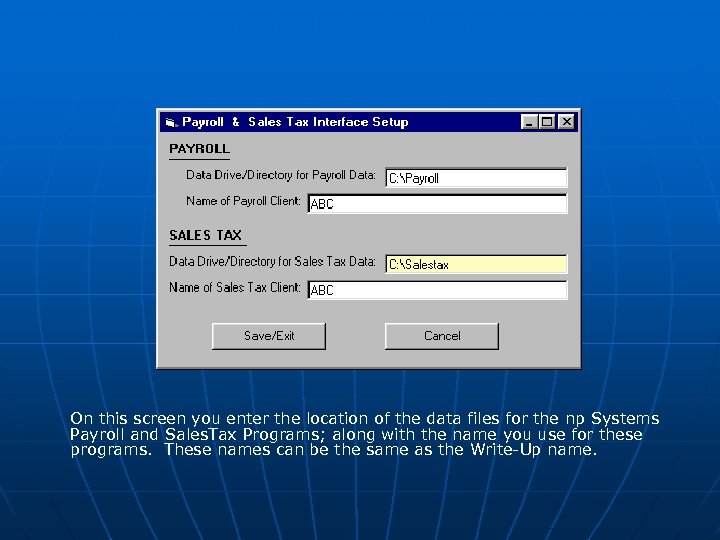The width and height of the screenshot is (720, 540).
Task: Click the Save/Exit button
Action: 269,336
